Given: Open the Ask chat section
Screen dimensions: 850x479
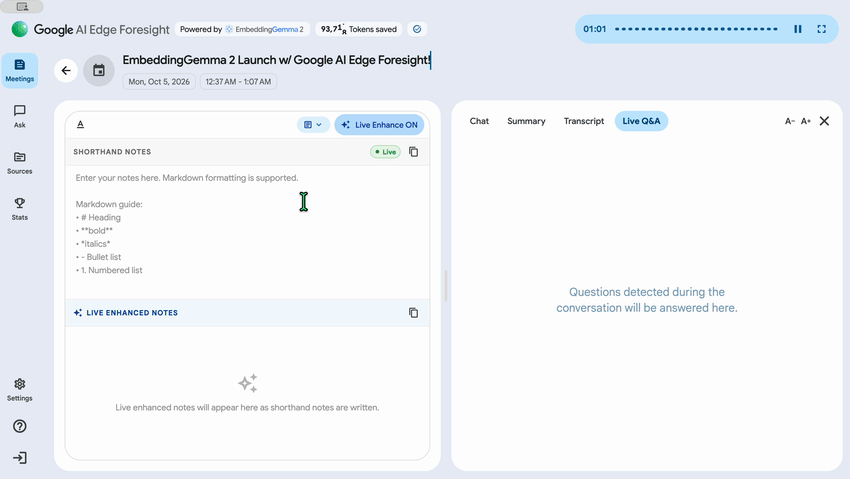Looking at the screenshot, I should point(20,116).
